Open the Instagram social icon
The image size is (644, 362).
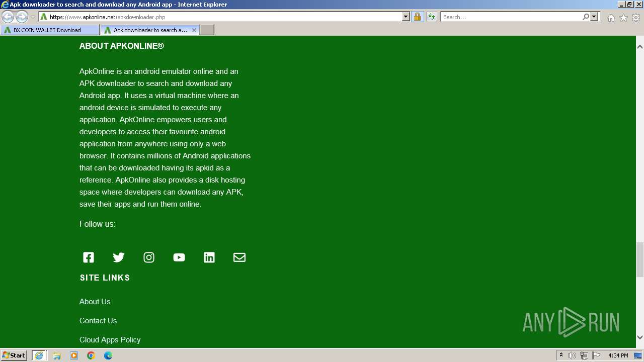(149, 257)
